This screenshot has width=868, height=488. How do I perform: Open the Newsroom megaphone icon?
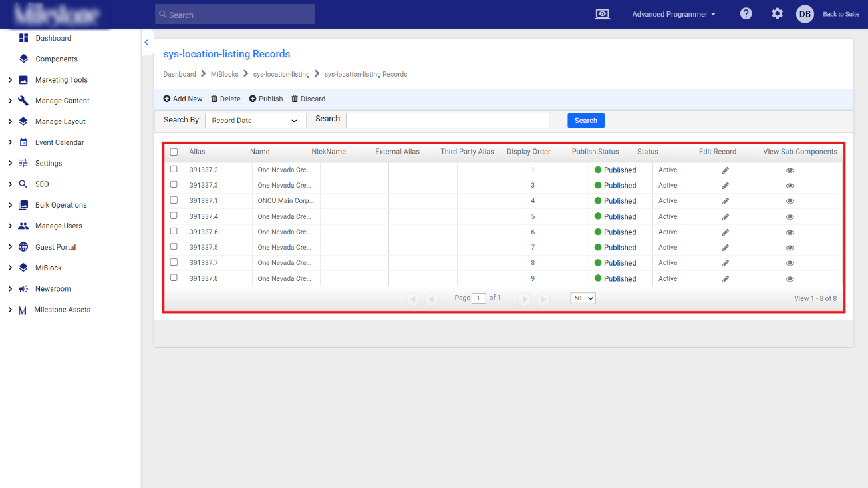(23, 289)
